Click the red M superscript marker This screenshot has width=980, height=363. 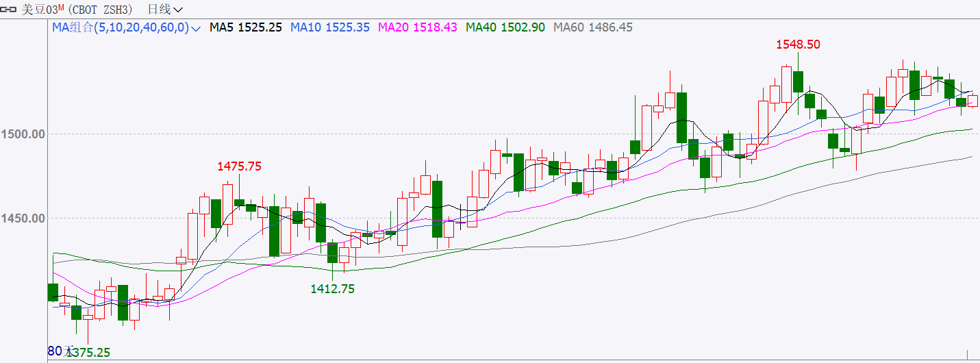(61, 7)
